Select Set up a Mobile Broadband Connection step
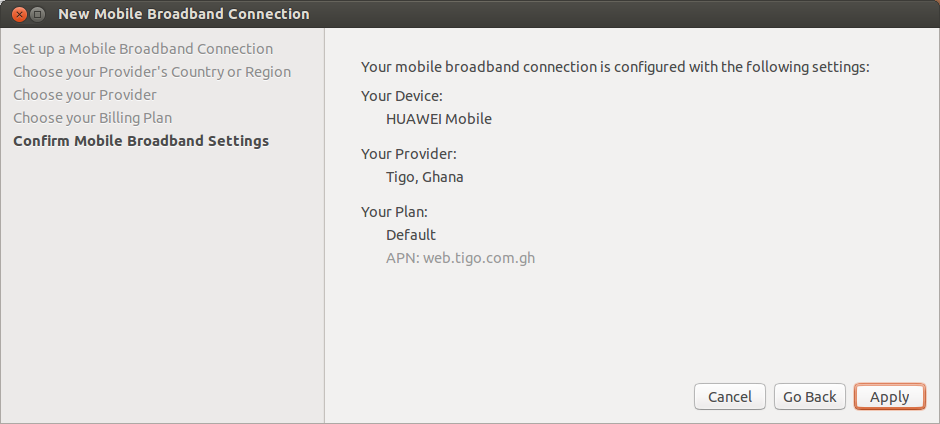This screenshot has width=940, height=424. pyautogui.click(x=143, y=49)
